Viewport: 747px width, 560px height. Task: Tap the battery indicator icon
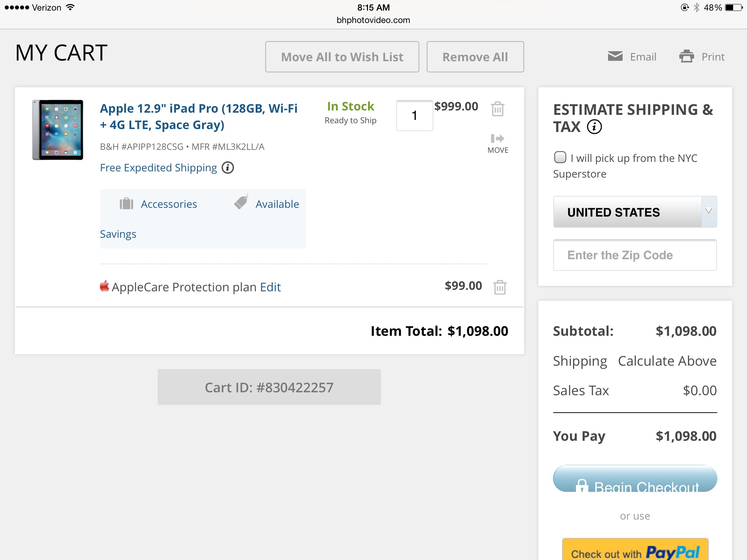click(x=734, y=7)
